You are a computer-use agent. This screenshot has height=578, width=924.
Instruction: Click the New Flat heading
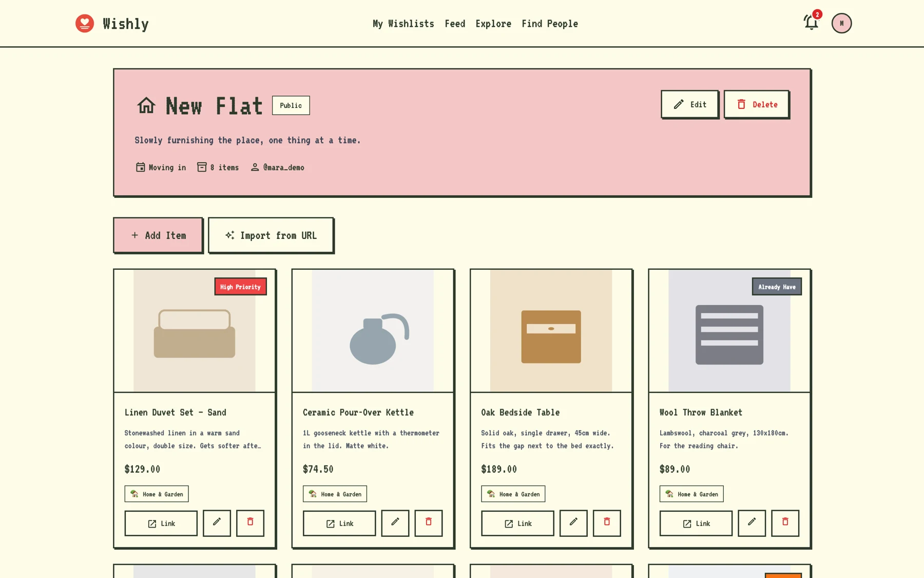[x=214, y=106]
